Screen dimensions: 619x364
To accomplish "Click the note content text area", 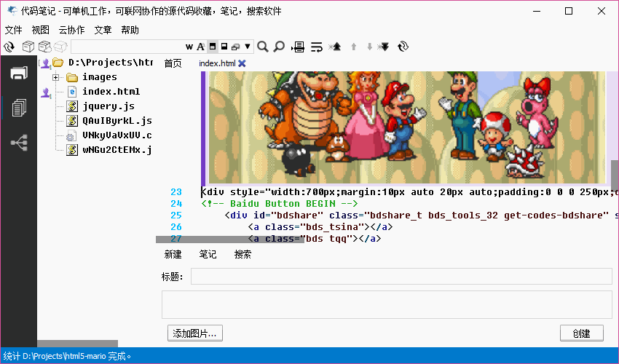I will click(x=387, y=305).
